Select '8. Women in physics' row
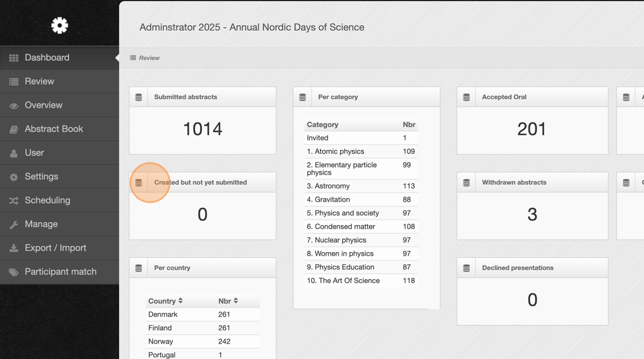This screenshot has width=644, height=359. click(x=361, y=253)
